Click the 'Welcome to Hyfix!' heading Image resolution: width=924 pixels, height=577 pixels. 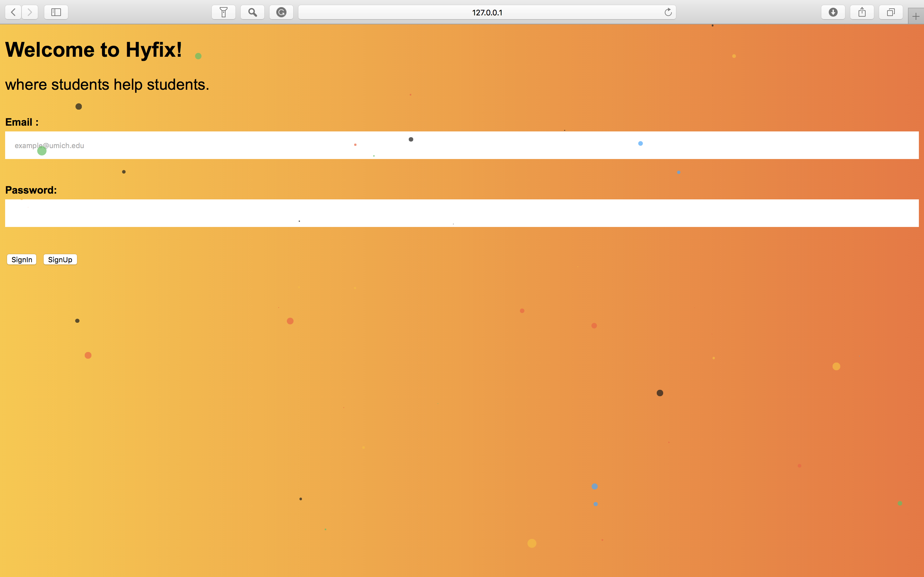(94, 50)
